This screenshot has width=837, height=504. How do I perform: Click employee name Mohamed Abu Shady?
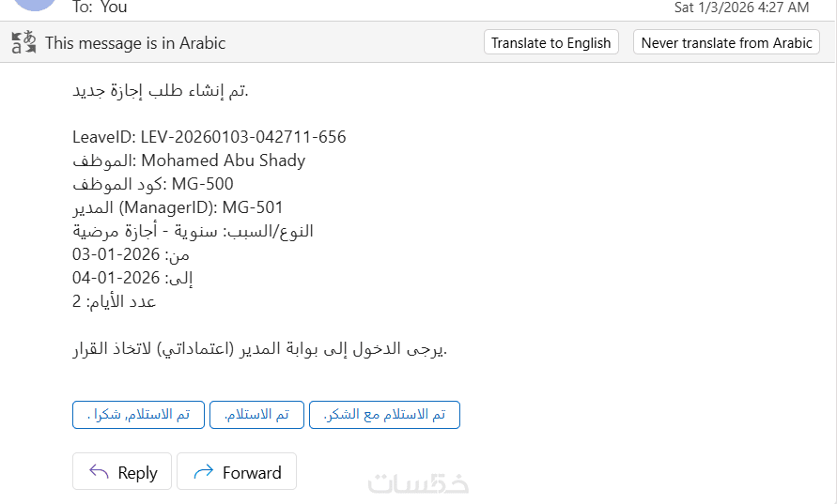pyautogui.click(x=223, y=160)
